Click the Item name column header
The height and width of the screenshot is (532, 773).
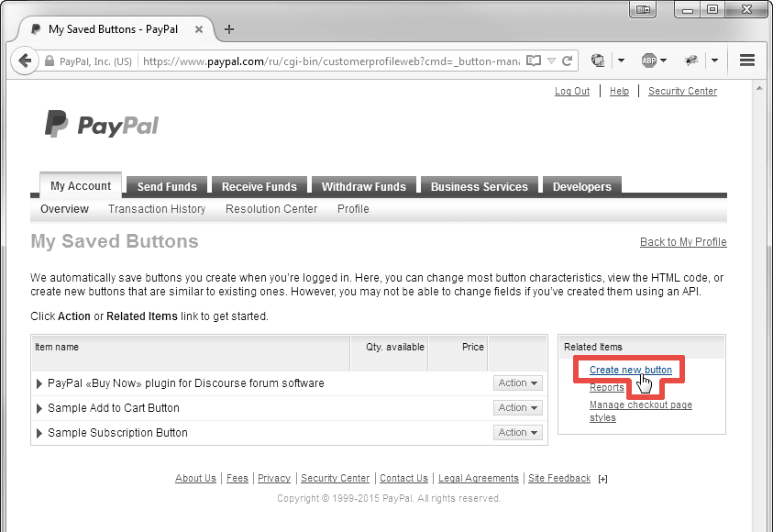(x=191, y=352)
